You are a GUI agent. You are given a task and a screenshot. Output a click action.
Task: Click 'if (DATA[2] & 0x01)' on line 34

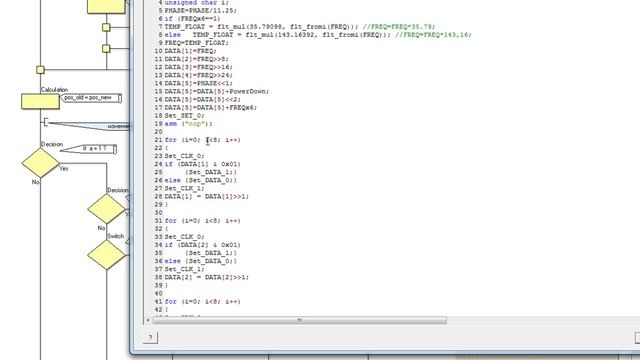[202, 245]
